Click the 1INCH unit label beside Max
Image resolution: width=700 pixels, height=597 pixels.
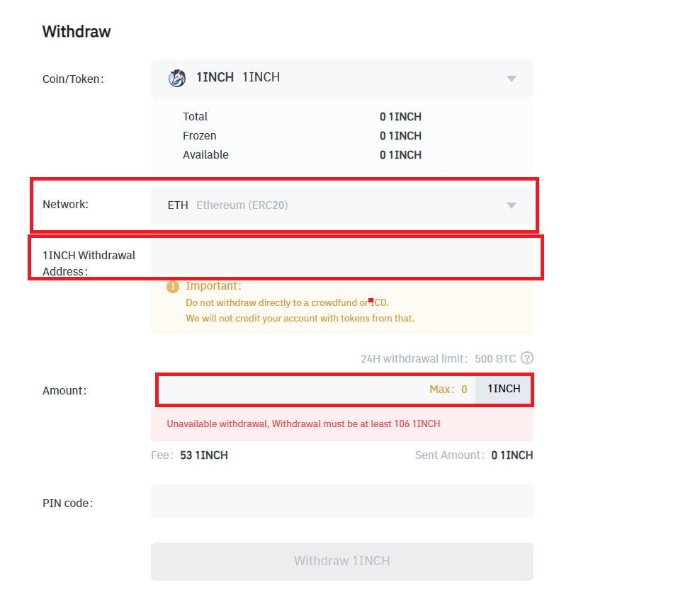point(503,389)
